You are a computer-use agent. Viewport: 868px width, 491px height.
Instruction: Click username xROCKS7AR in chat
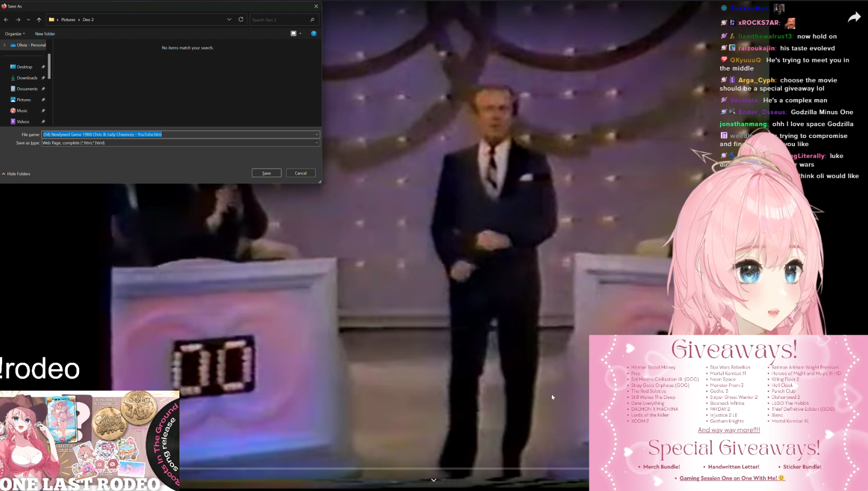[x=759, y=23]
